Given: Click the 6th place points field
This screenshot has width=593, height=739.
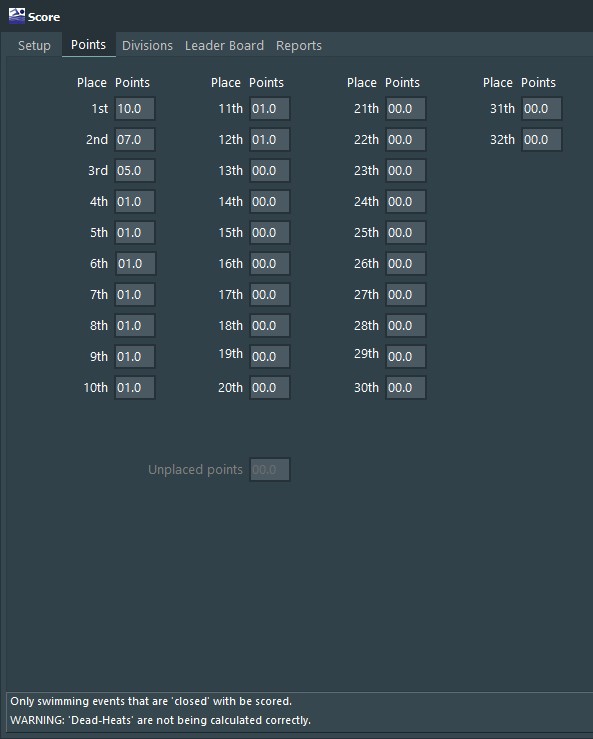Looking at the screenshot, I should [135, 263].
